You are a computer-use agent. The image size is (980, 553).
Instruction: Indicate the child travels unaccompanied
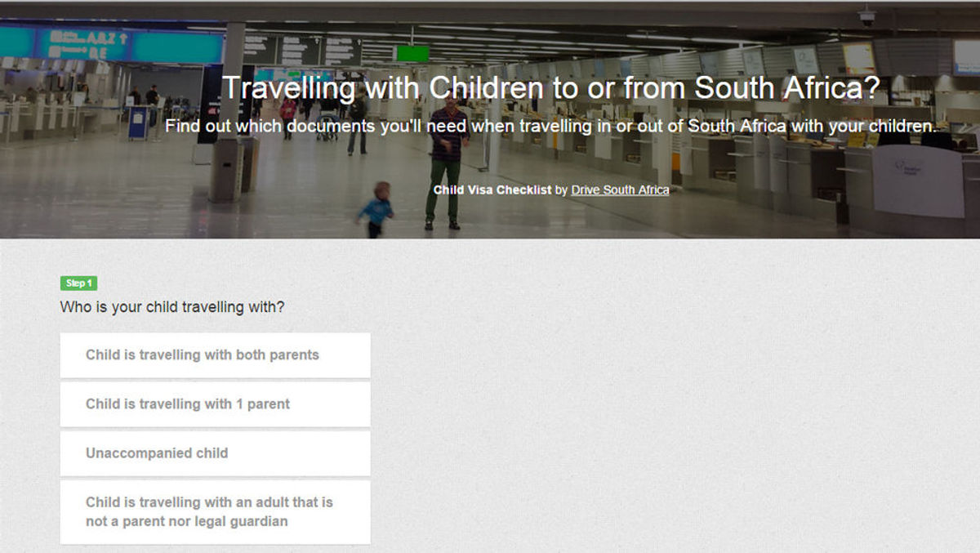pyautogui.click(x=215, y=453)
